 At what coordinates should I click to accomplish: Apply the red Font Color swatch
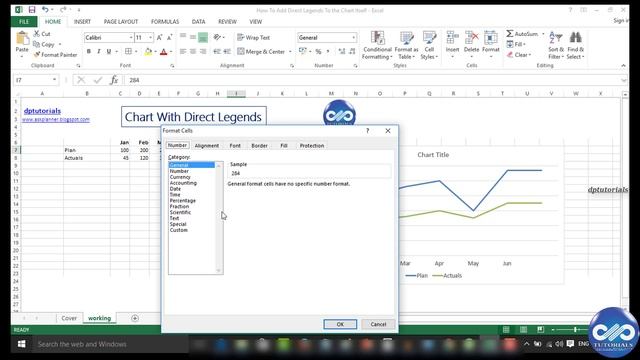[164, 51]
